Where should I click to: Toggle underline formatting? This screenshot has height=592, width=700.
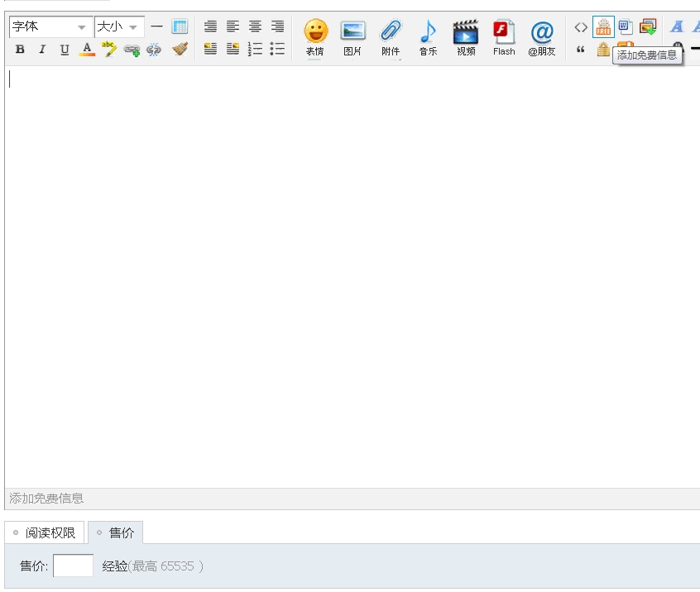tap(65, 49)
